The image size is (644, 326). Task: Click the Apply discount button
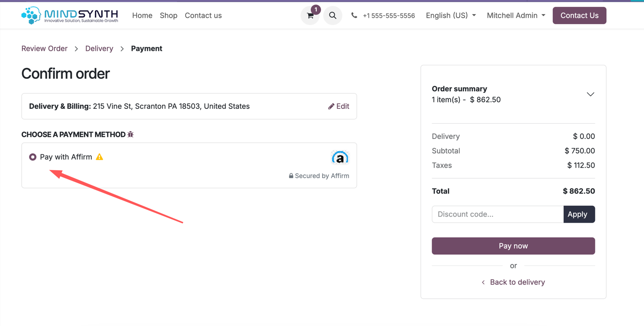pos(579,214)
